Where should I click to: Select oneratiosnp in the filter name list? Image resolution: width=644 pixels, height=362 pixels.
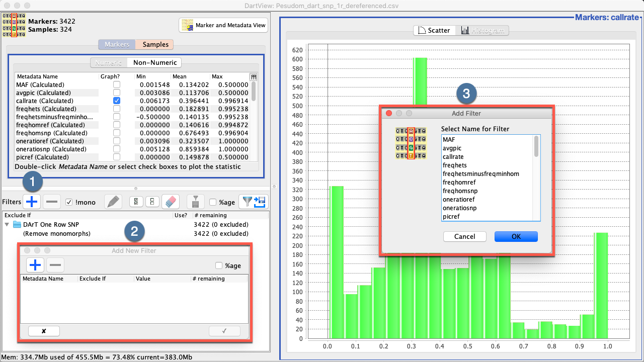(x=487, y=208)
